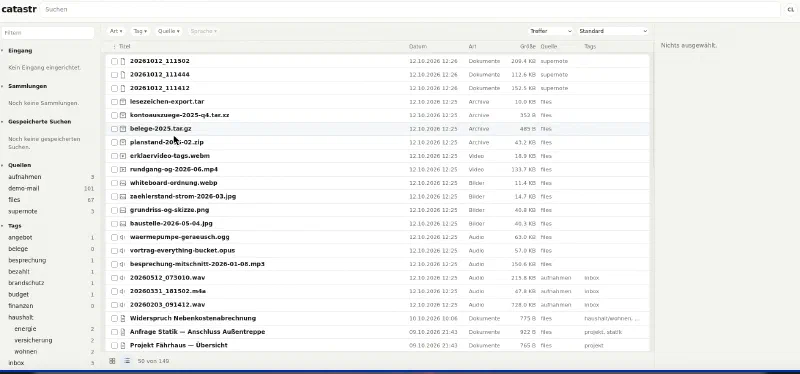Image resolution: width=800 pixels, height=374 pixels.
Task: Click the audio icon of 20260512_073010.wav
Action: click(x=122, y=278)
